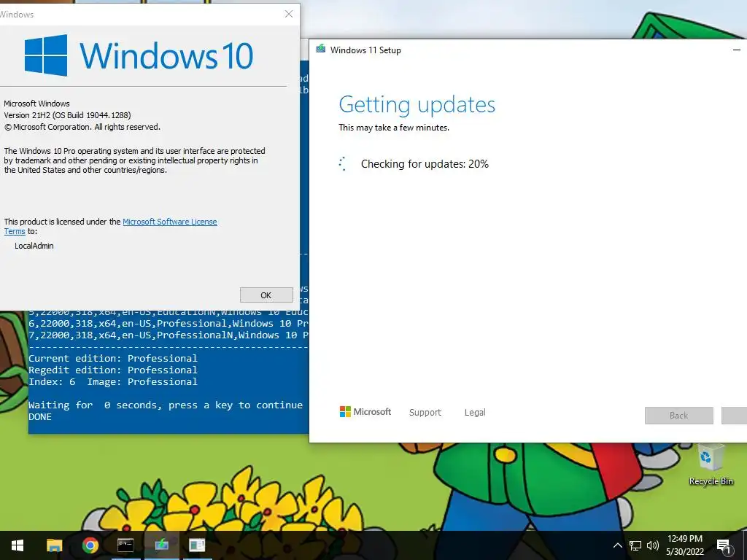Click the DONE line in console
The height and width of the screenshot is (560, 747).
40,416
